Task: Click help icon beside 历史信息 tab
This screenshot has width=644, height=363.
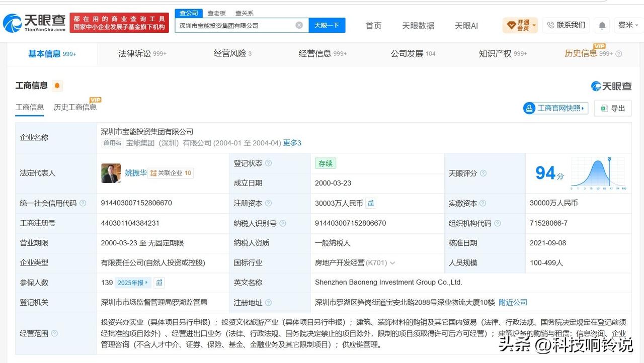Action: [619, 54]
